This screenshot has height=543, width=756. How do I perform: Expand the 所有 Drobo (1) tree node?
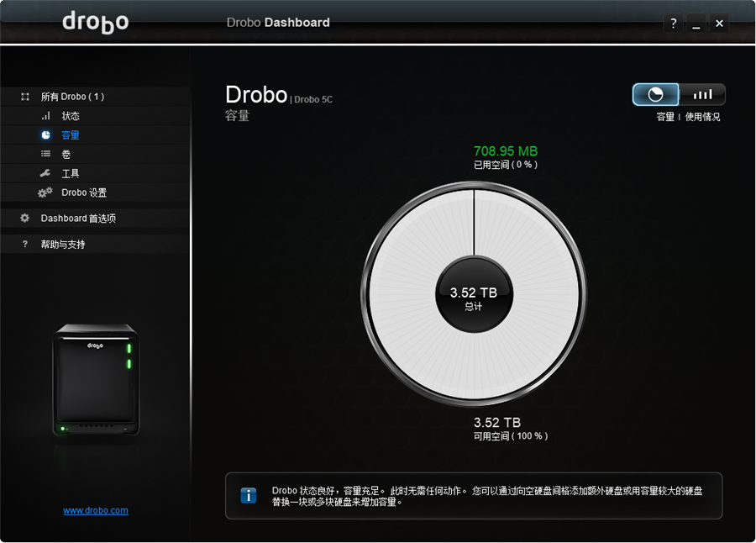pyautogui.click(x=25, y=97)
